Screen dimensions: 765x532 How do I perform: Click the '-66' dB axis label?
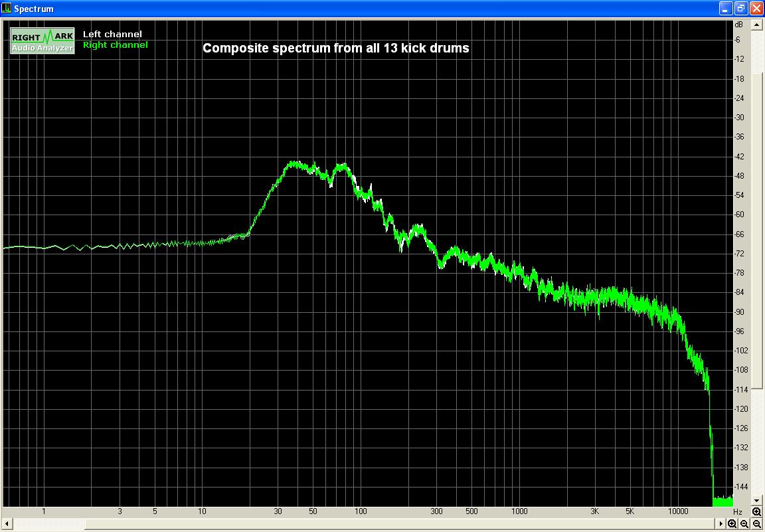click(x=739, y=234)
